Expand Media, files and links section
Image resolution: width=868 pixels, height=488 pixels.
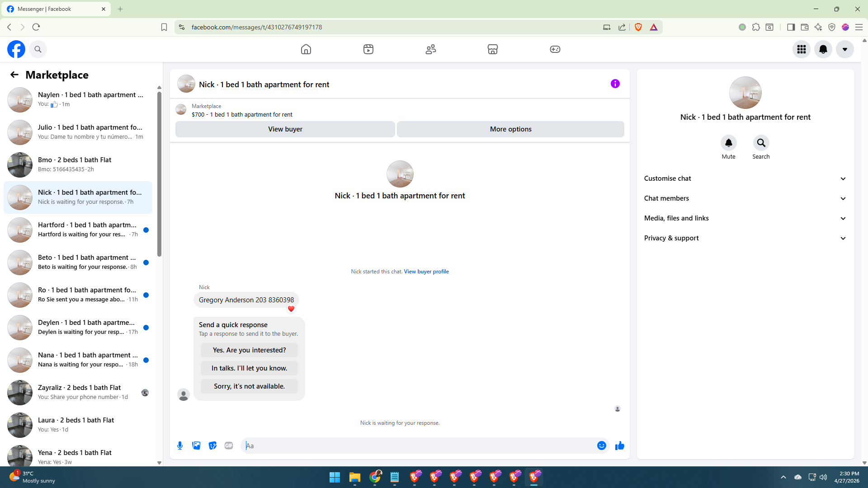[x=745, y=218]
